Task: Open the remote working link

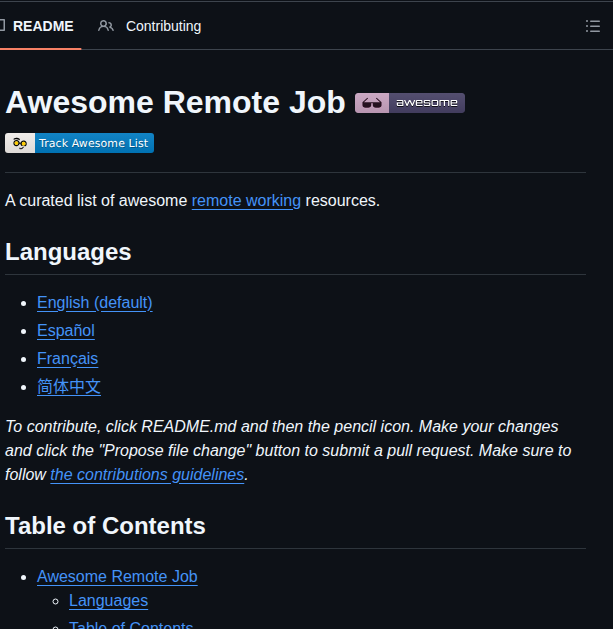Action: 246,201
